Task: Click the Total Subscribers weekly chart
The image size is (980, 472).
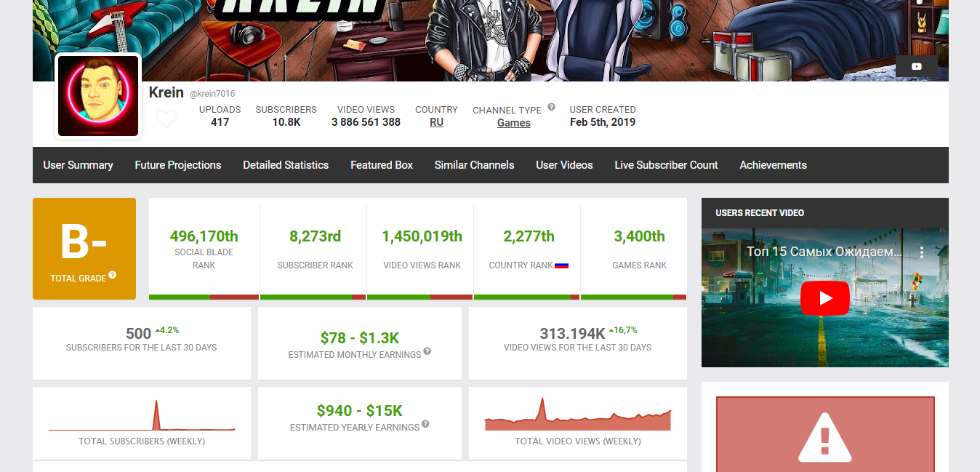Action: click(142, 417)
